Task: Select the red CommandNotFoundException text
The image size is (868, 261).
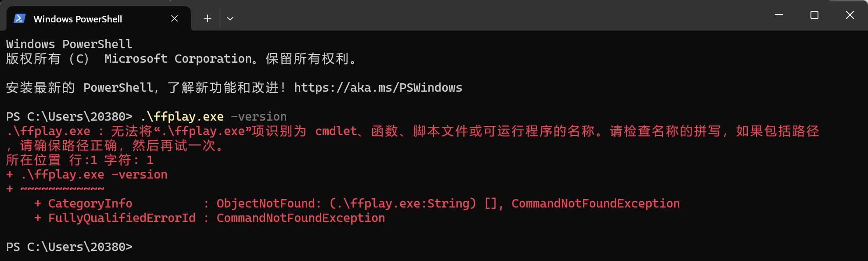Action: tap(595, 203)
